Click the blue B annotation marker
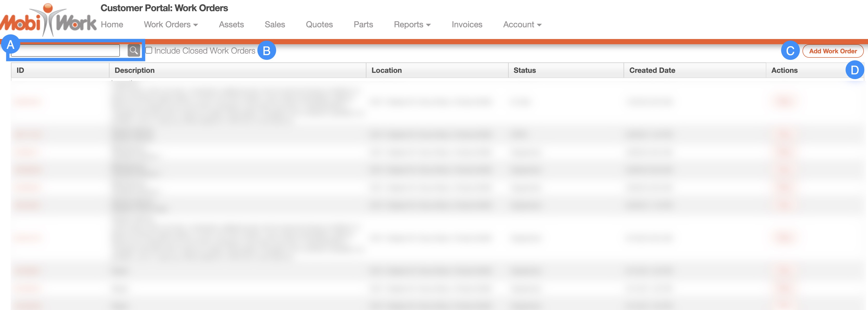 267,50
